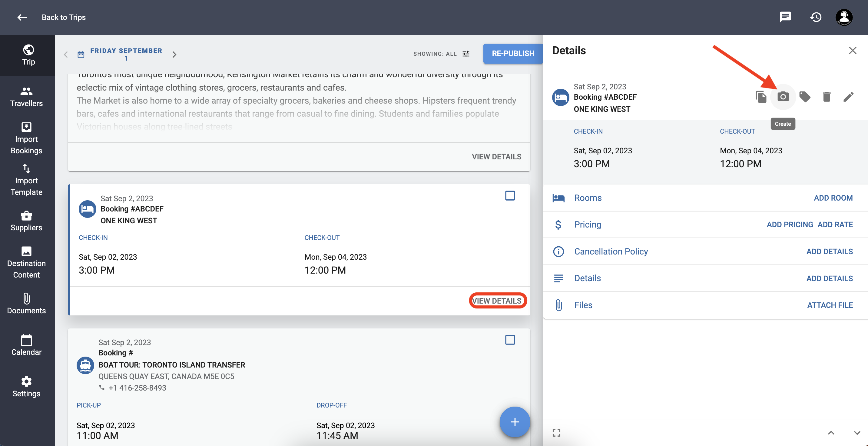Click the Cancellation Policy label
This screenshot has height=446, width=868.
coord(611,251)
